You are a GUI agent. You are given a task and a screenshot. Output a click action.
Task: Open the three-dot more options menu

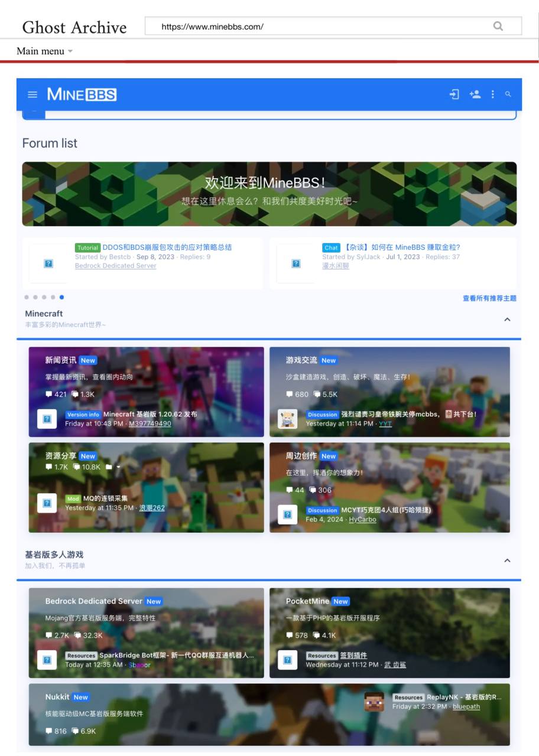click(492, 94)
